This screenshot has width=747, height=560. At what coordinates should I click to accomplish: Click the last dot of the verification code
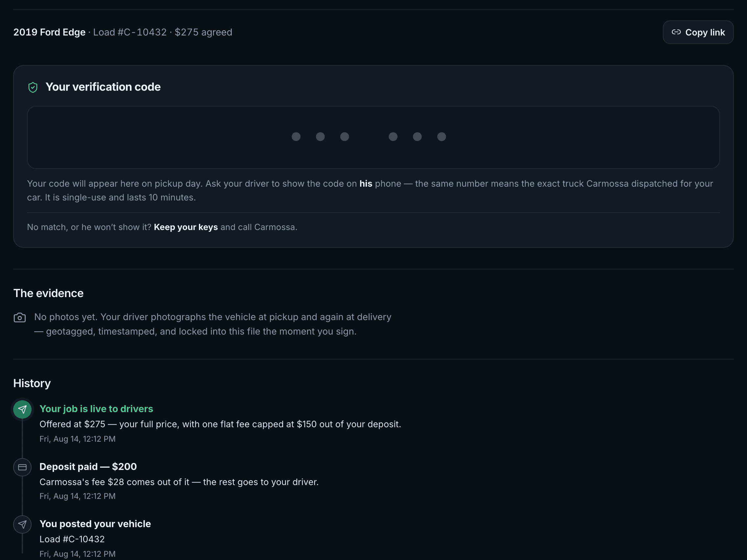[441, 136]
